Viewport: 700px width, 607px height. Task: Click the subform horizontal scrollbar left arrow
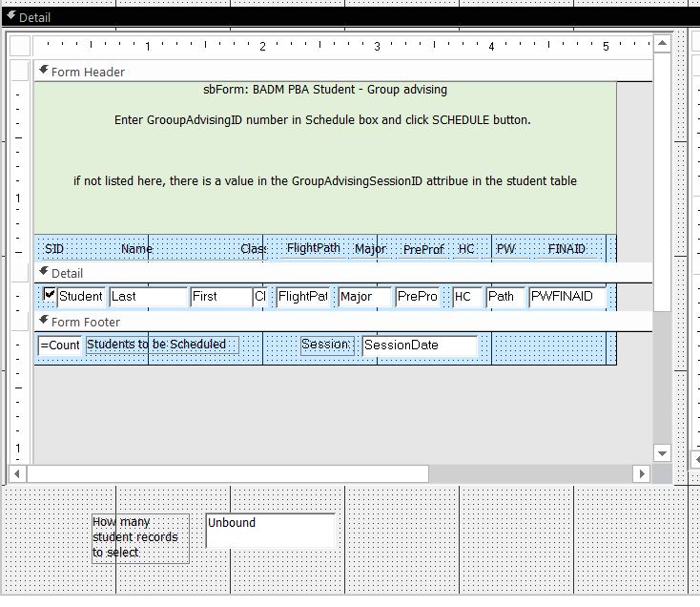pos(17,473)
